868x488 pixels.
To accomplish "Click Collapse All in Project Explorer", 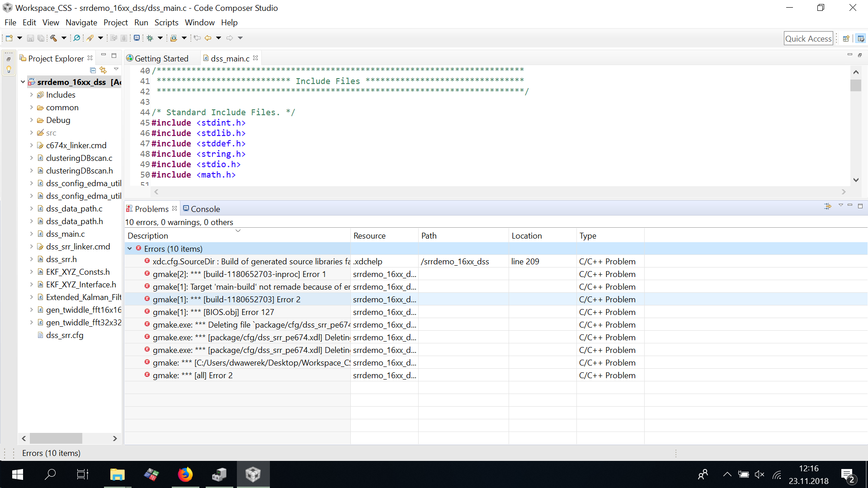I will click(x=93, y=70).
